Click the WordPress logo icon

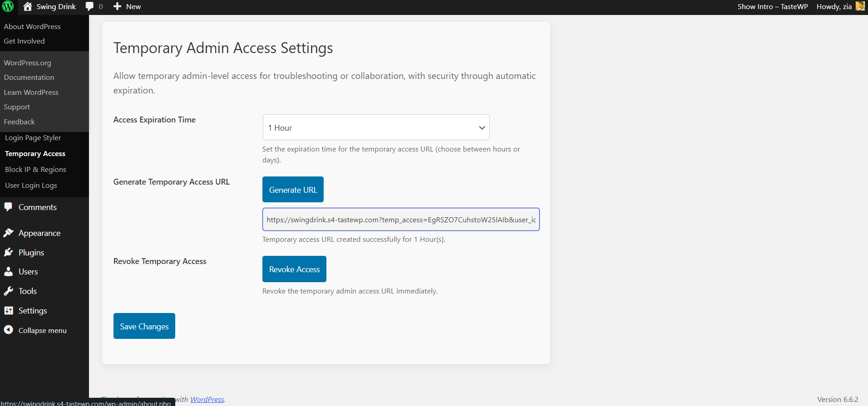click(x=8, y=6)
